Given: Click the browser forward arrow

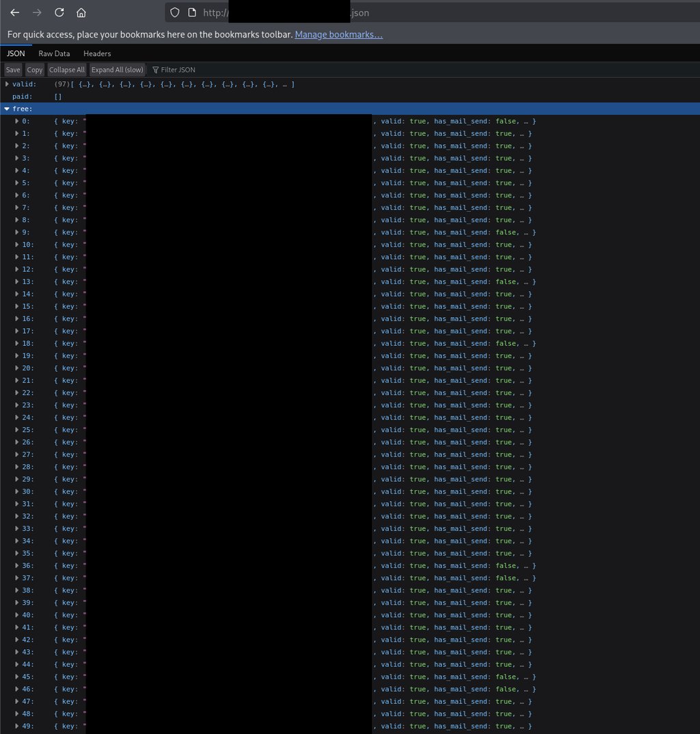Looking at the screenshot, I should pyautogui.click(x=37, y=12).
